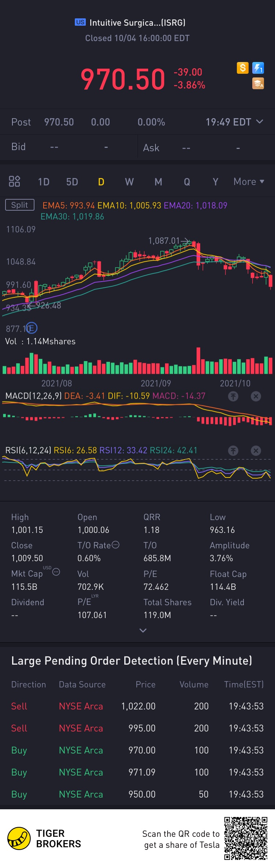
Task: Tap the EMA30 1,019.86 legend value
Action: coord(72,217)
